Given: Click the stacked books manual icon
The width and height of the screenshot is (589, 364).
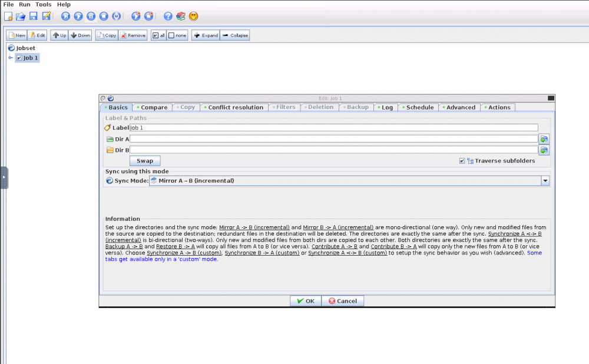Looking at the screenshot, I should tap(181, 16).
